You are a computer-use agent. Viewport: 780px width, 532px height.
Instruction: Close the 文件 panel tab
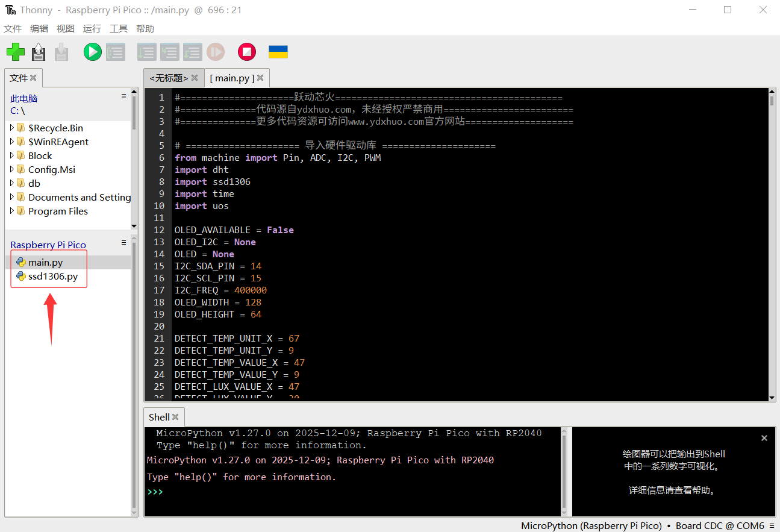(33, 78)
